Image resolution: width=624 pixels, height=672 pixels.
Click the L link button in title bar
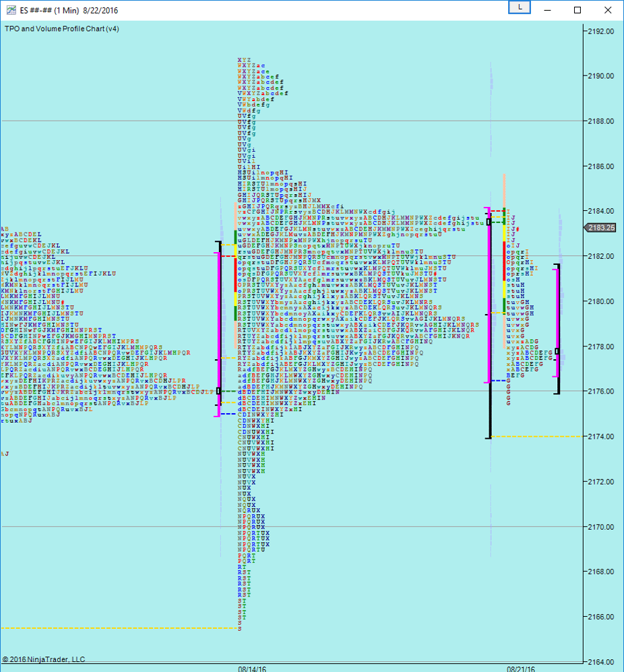coord(520,7)
